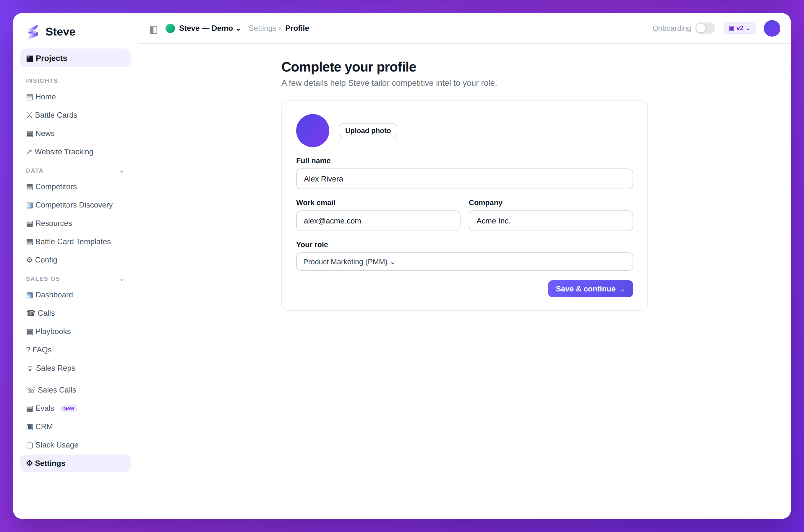Open the Your role dropdown

tap(464, 262)
